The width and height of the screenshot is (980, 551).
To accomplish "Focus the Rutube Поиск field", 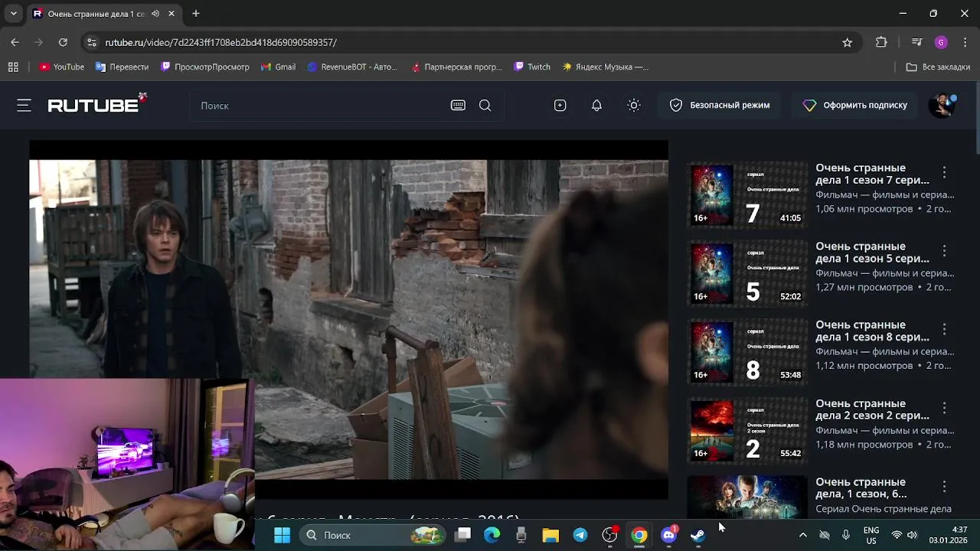I will 322,106.
